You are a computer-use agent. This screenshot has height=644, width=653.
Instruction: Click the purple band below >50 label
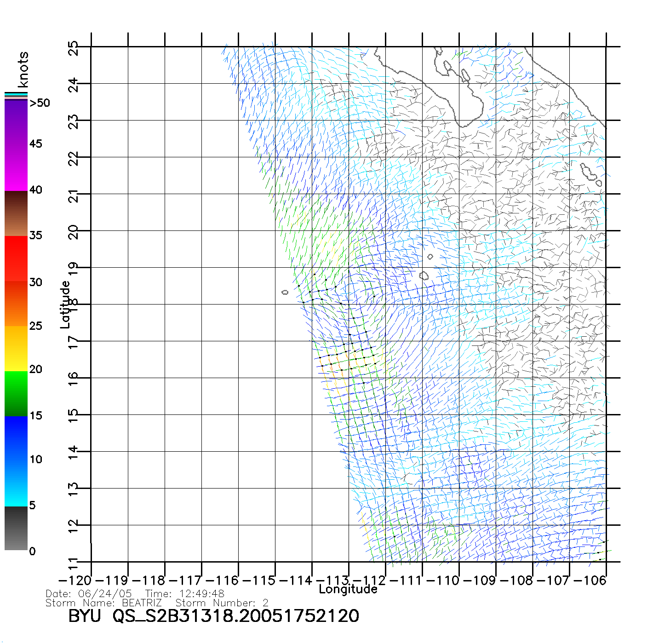point(16,122)
